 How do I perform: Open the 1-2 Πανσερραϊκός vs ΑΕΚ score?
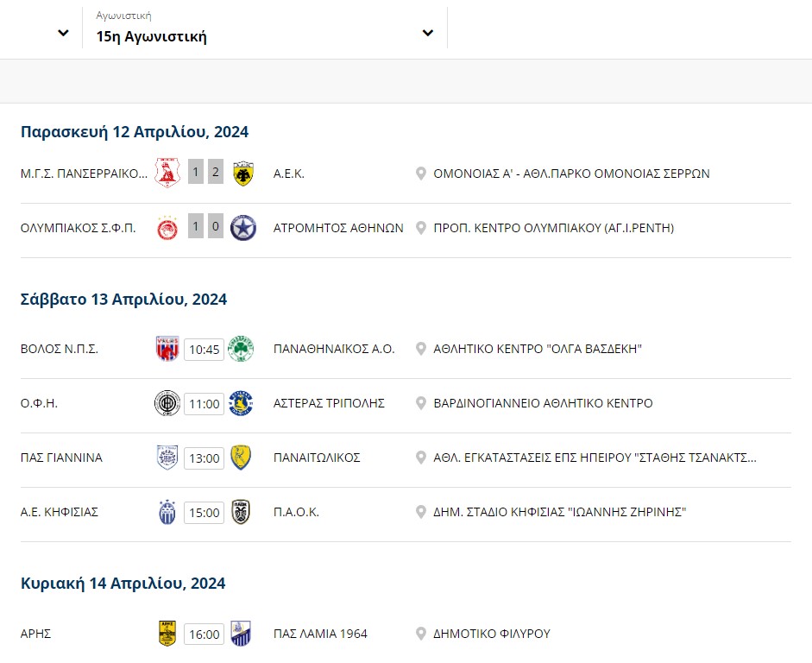tap(205, 173)
